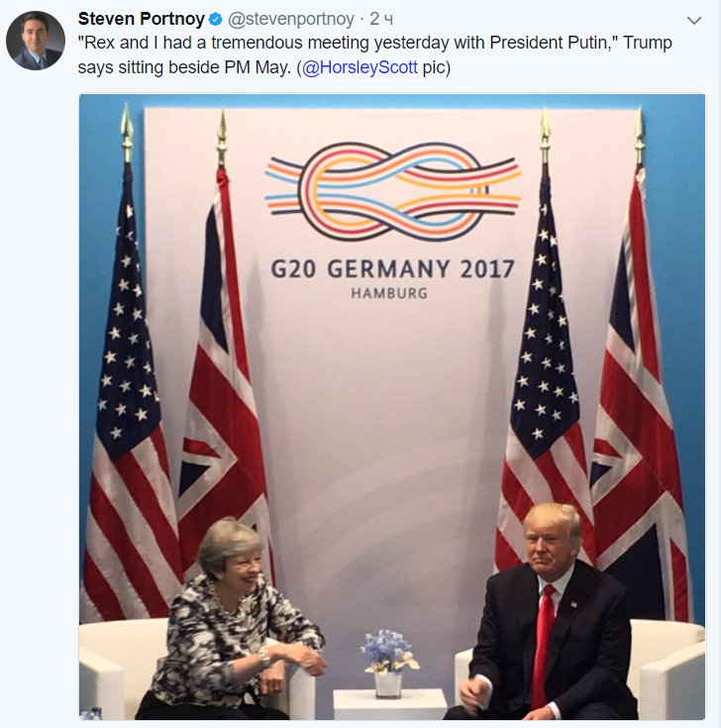Click the "HAMBURG" caption in the photo
The height and width of the screenshot is (728, 721).
(389, 293)
